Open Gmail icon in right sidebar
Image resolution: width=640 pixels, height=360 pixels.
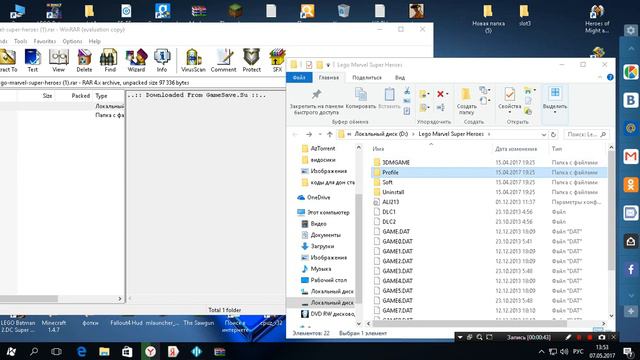coord(631,156)
